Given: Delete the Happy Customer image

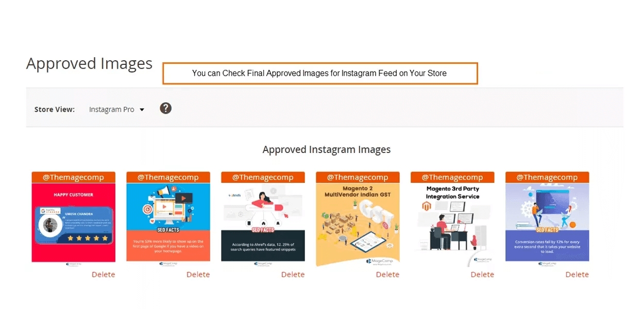Looking at the screenshot, I should pyautogui.click(x=103, y=274).
